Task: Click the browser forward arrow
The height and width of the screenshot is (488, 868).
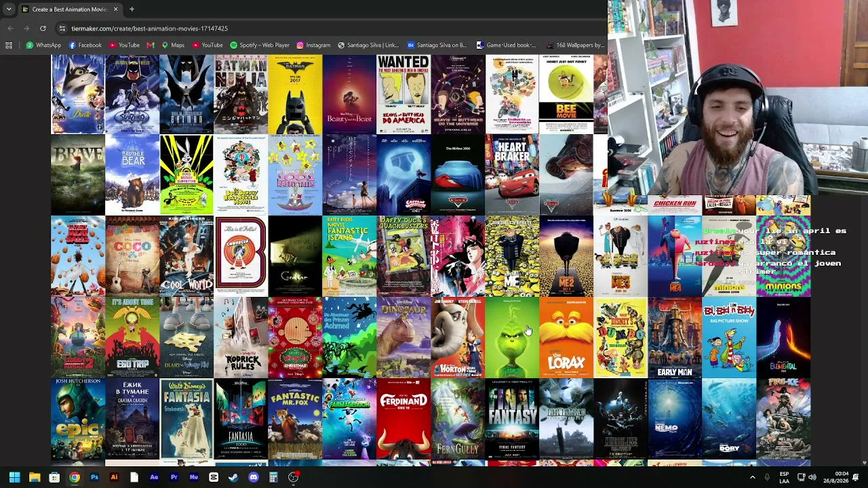Action: [26, 28]
